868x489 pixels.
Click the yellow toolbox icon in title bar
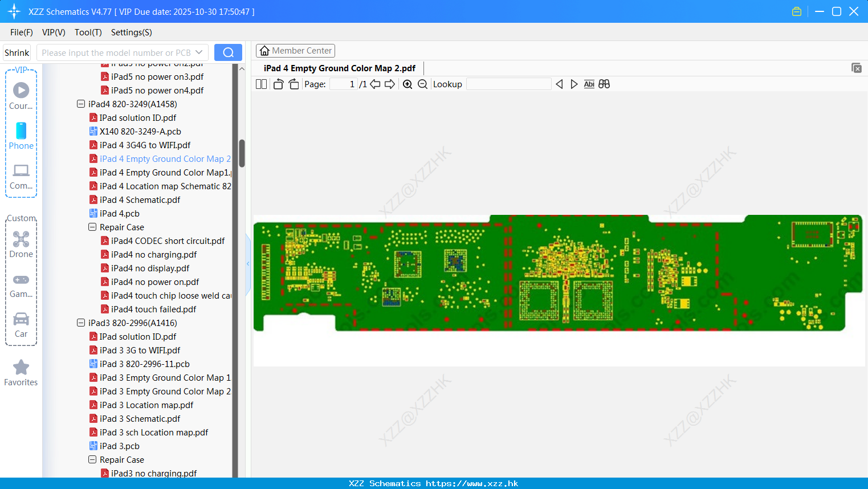(797, 11)
